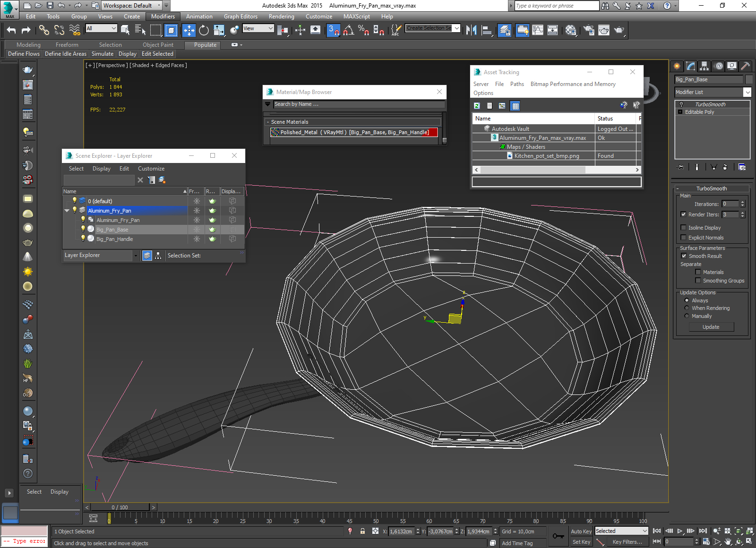Screen dimensions: 756x548
Task: Toggle Percent Snap button
Action: click(363, 30)
